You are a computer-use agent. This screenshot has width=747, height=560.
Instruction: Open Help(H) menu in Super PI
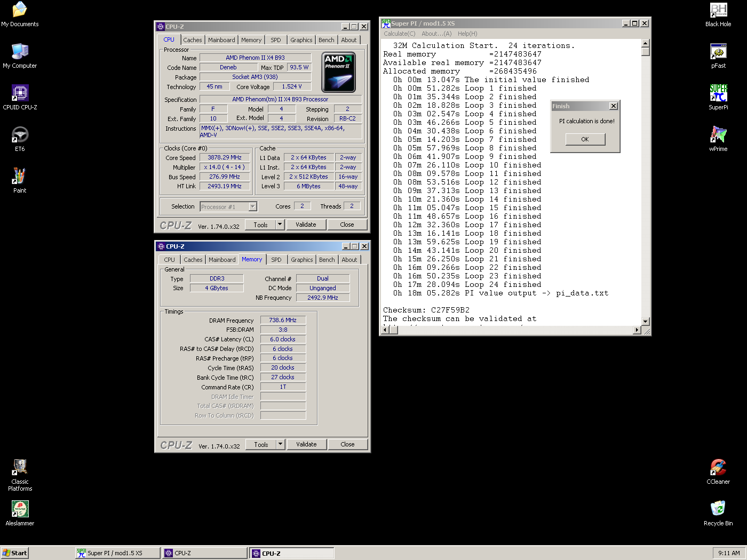[x=467, y=34]
